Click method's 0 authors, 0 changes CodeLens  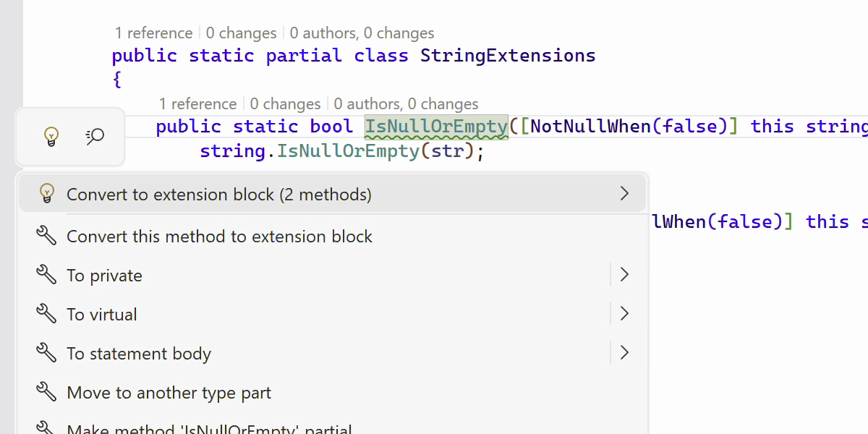(x=406, y=104)
